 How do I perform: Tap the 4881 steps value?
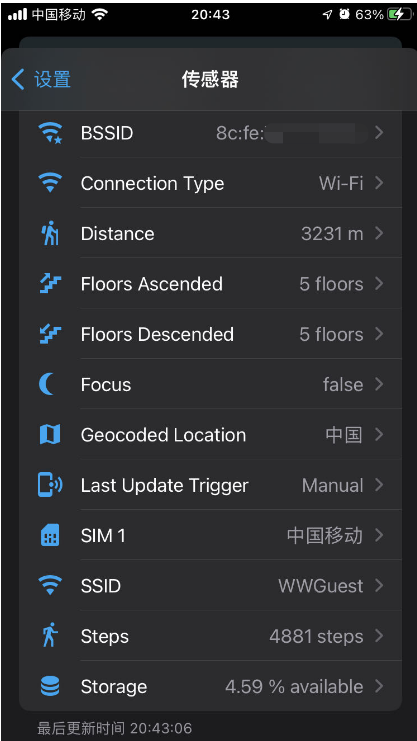316,637
